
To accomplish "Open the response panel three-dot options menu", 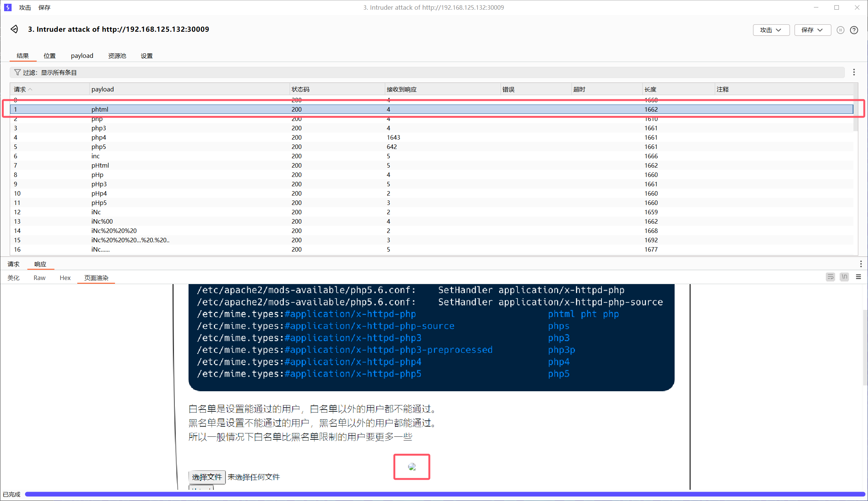I will (861, 264).
